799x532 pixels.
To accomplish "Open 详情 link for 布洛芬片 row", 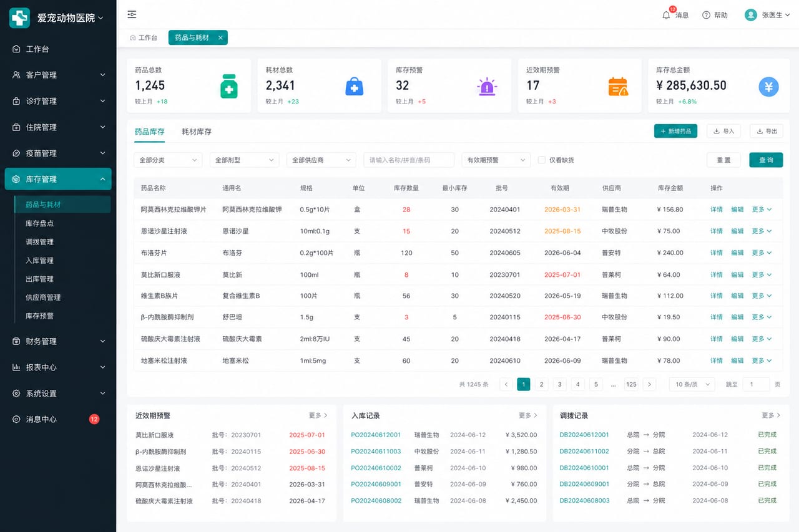I will click(717, 253).
